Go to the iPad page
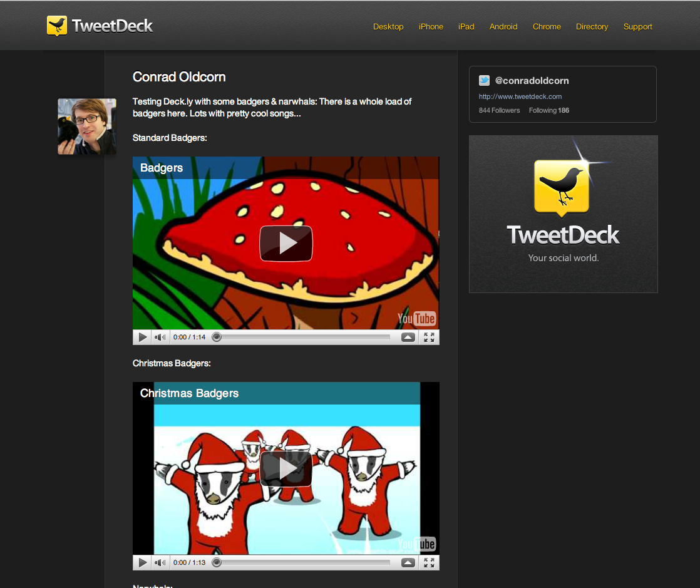Viewport: 700px width, 588px height. click(x=466, y=27)
